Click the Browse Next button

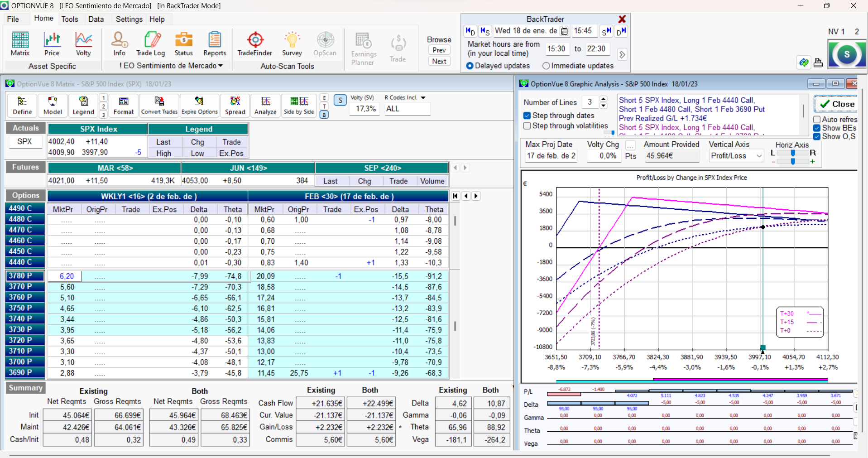pyautogui.click(x=439, y=61)
